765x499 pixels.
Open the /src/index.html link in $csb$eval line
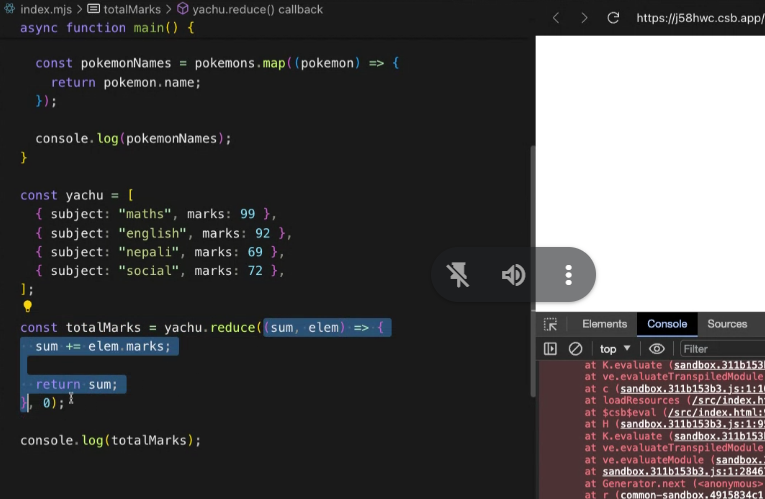point(716,413)
